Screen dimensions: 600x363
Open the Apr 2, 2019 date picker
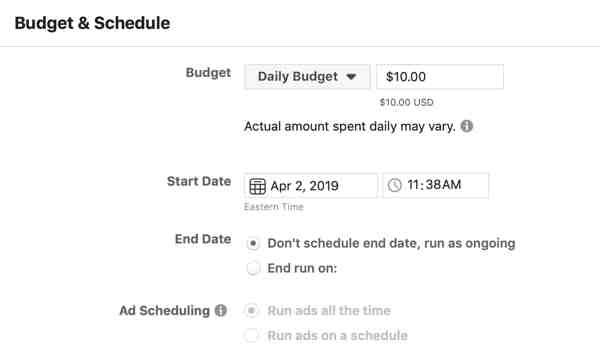(x=311, y=186)
